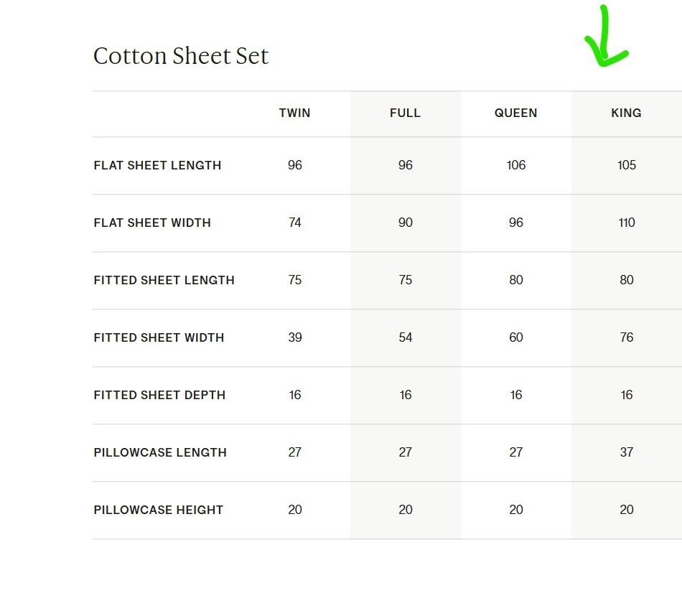Click King fitted sheet width value 76
The width and height of the screenshot is (682, 616).
coord(627,337)
